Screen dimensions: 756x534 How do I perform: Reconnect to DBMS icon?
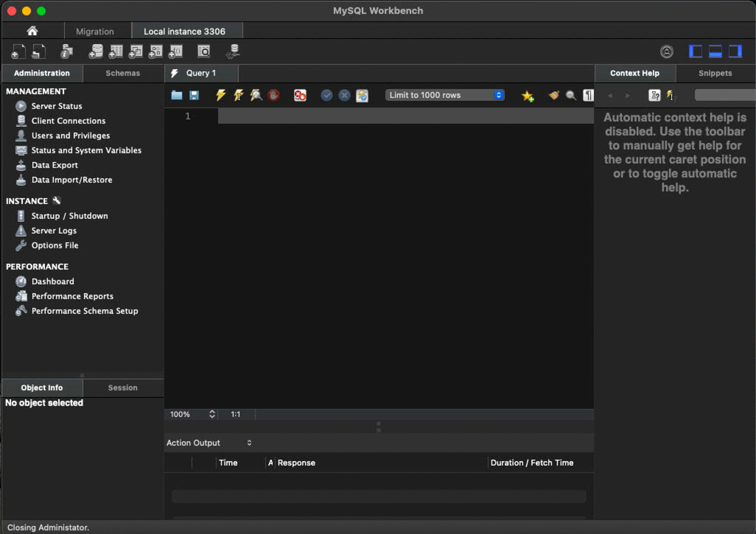tap(233, 52)
